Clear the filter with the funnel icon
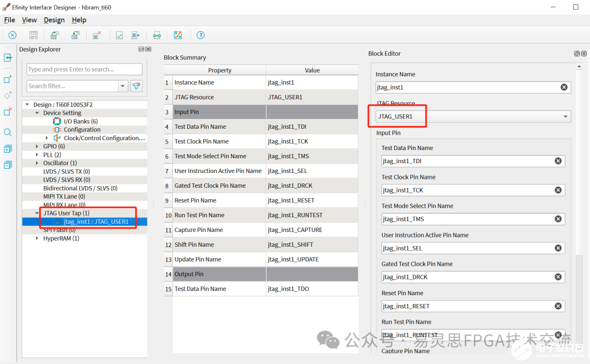This screenshot has height=364, width=590. [x=136, y=86]
